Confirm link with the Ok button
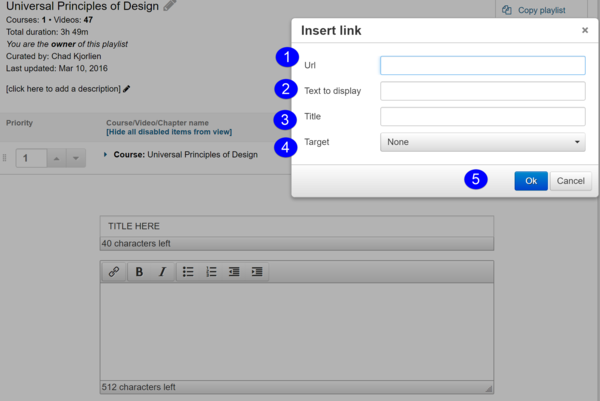The image size is (600, 401). click(531, 181)
